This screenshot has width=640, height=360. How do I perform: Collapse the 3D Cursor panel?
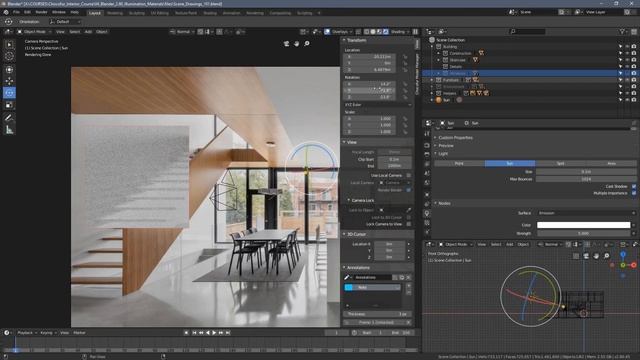(344, 234)
